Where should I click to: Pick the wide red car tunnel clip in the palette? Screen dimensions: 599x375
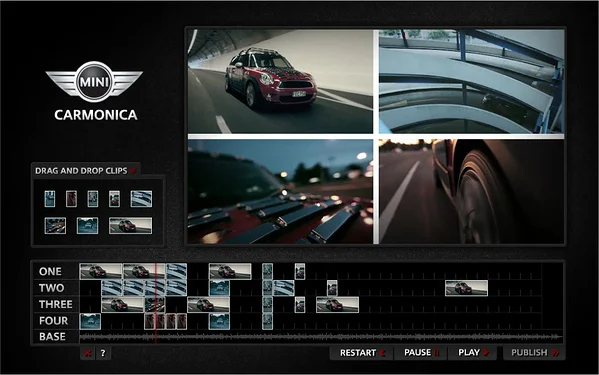[x=130, y=226]
